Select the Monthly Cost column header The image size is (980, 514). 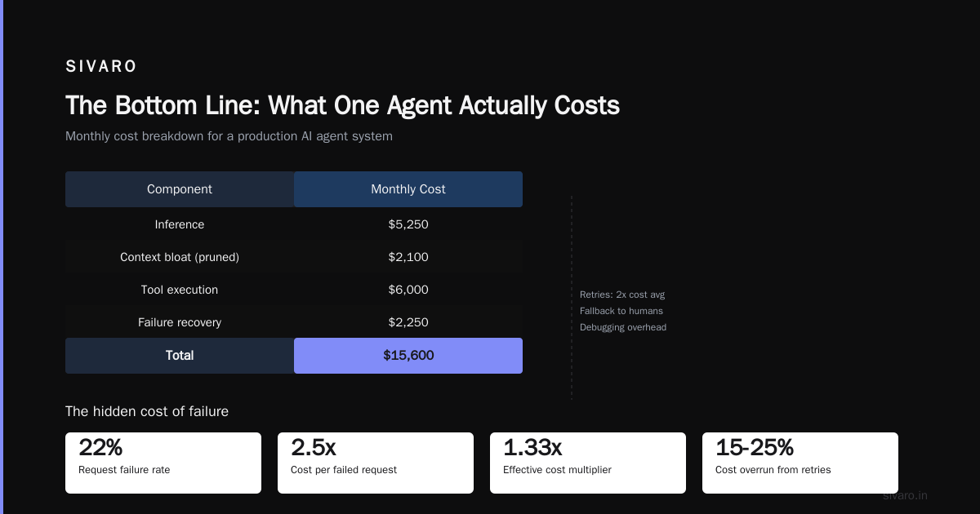(408, 189)
